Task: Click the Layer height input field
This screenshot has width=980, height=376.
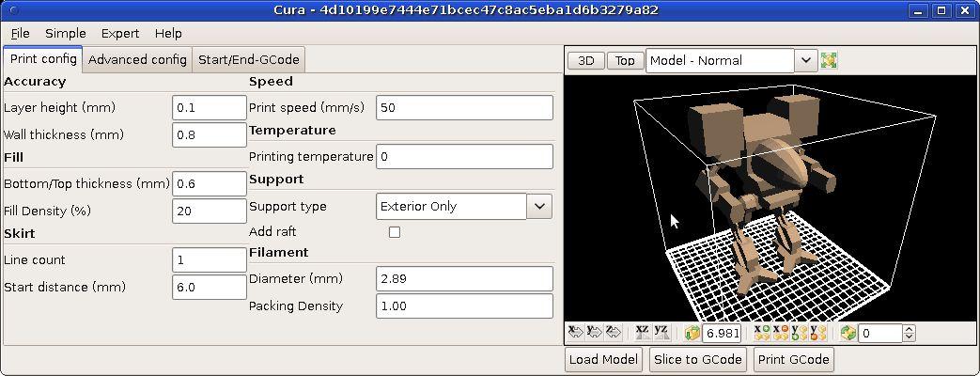Action: [x=210, y=107]
